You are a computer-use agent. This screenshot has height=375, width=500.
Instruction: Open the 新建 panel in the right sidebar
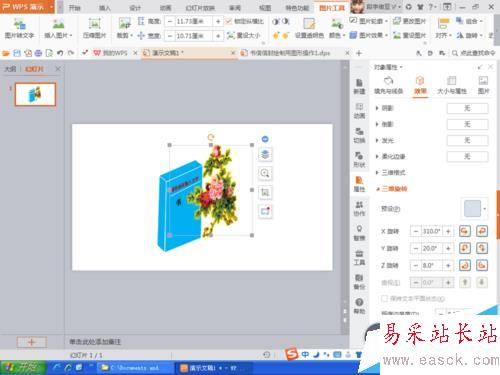pos(359,86)
